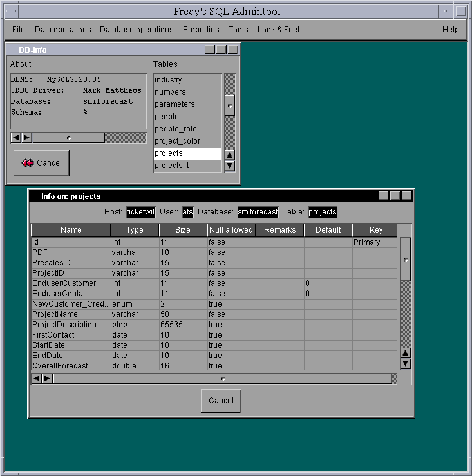This screenshot has width=472, height=476.
Task: Click projects table horizontal scroll right arrow
Action: click(x=48, y=379)
